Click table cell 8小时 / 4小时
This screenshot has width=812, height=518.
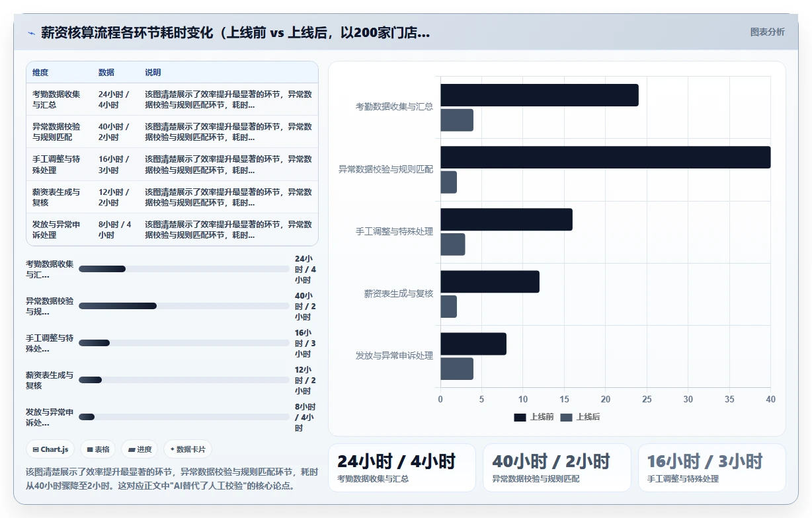pos(115,229)
